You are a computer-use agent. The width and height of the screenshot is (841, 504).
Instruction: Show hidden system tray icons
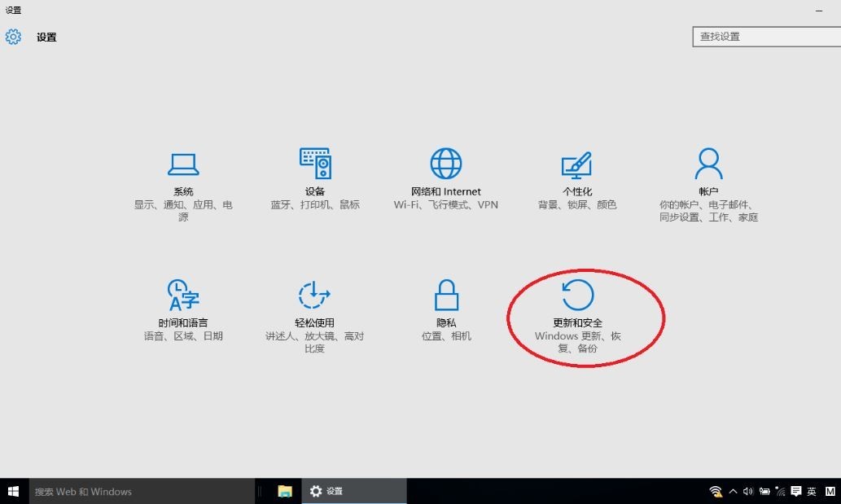tap(733, 491)
